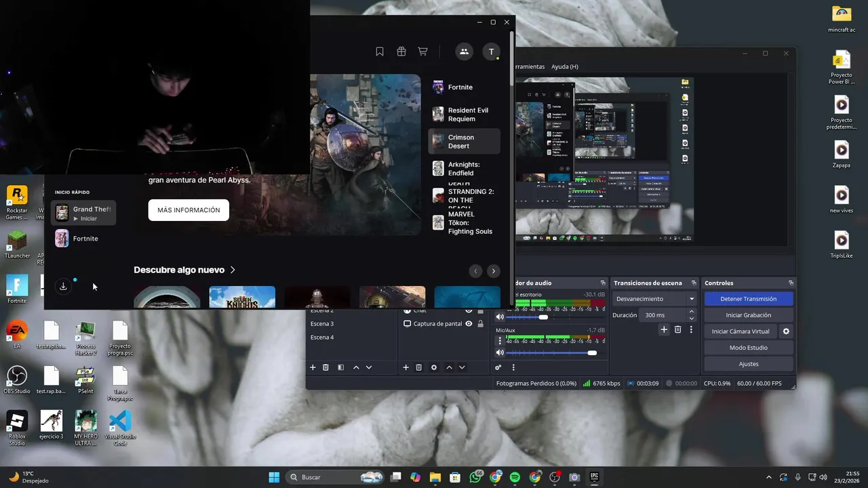Click Iniciar Grabación button

click(x=748, y=315)
